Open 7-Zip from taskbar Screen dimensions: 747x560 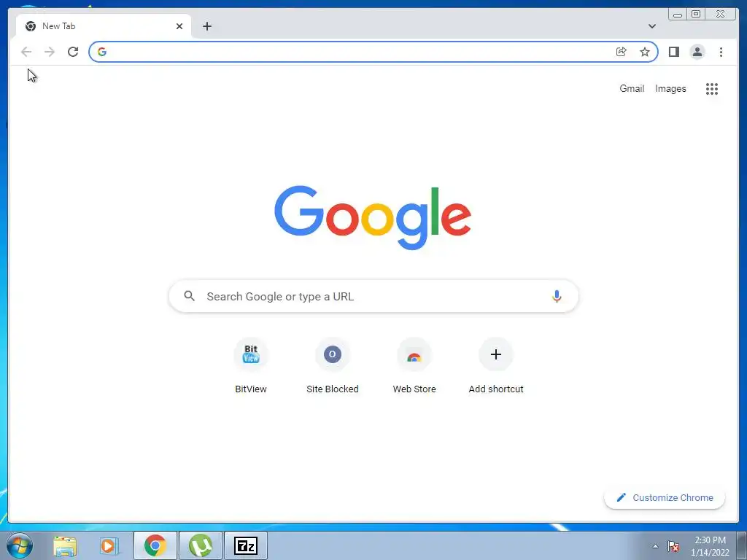pos(246,545)
